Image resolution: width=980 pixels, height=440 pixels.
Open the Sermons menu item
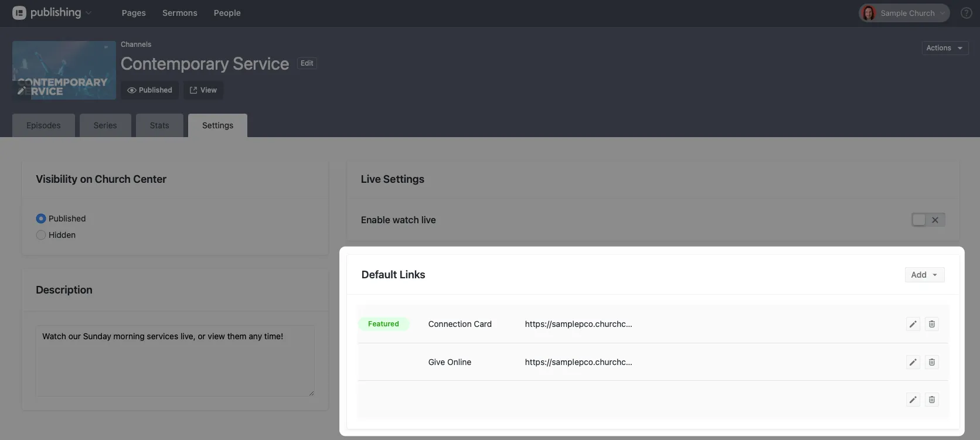click(179, 13)
